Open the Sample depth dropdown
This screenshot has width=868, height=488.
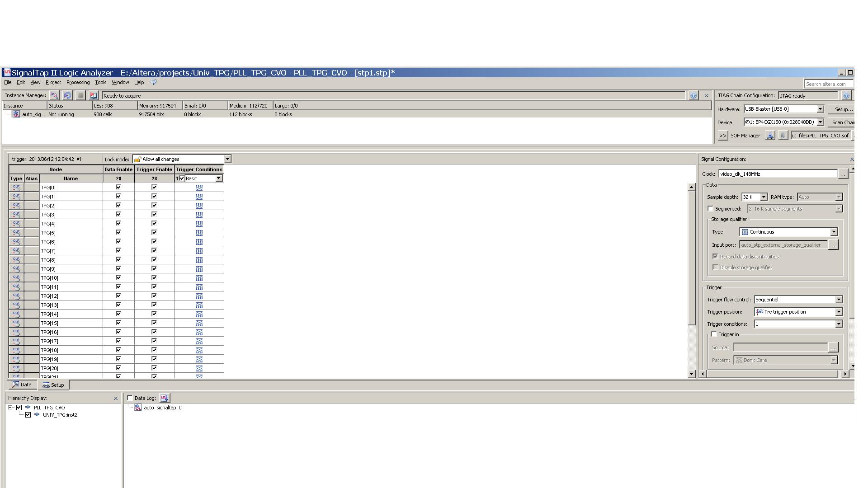764,197
